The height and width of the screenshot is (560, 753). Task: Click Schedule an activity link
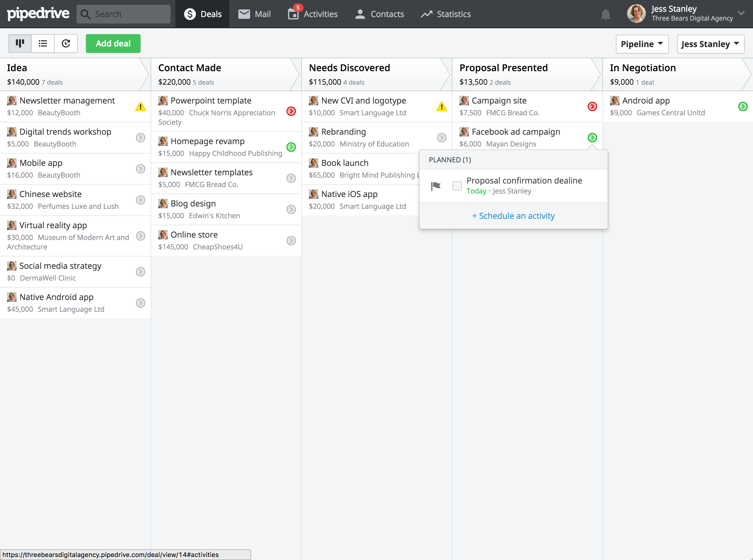click(513, 216)
